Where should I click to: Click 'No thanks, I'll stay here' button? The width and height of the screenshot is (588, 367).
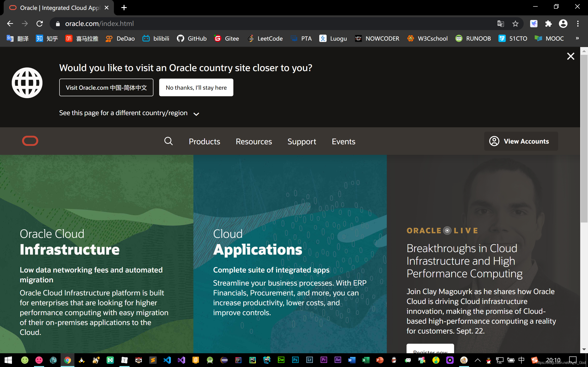(x=196, y=88)
